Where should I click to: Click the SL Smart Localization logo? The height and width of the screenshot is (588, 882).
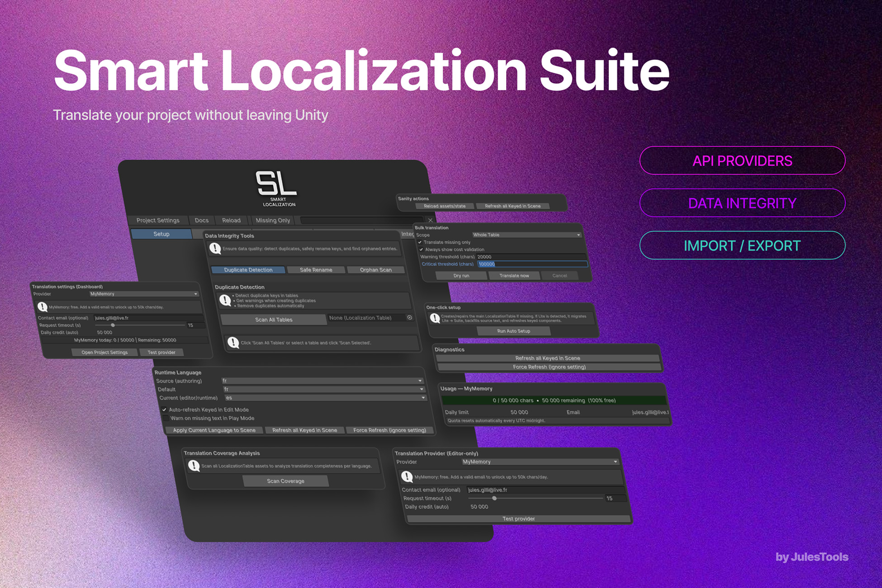pyautogui.click(x=277, y=189)
